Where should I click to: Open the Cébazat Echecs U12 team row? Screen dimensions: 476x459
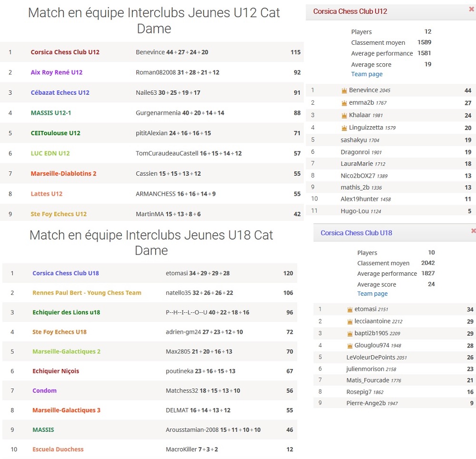pyautogui.click(x=60, y=93)
